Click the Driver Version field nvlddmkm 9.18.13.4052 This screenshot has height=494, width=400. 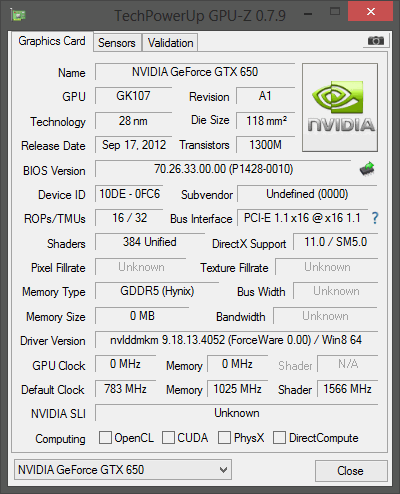[236, 340]
